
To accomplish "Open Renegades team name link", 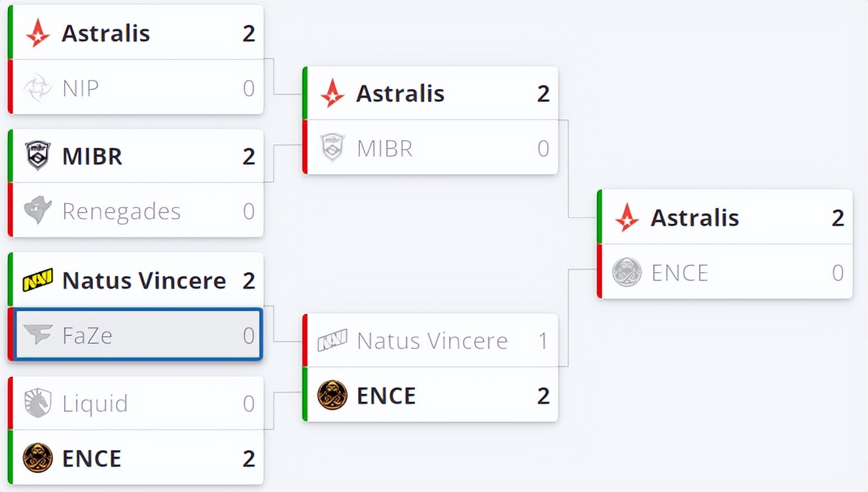I will [121, 211].
